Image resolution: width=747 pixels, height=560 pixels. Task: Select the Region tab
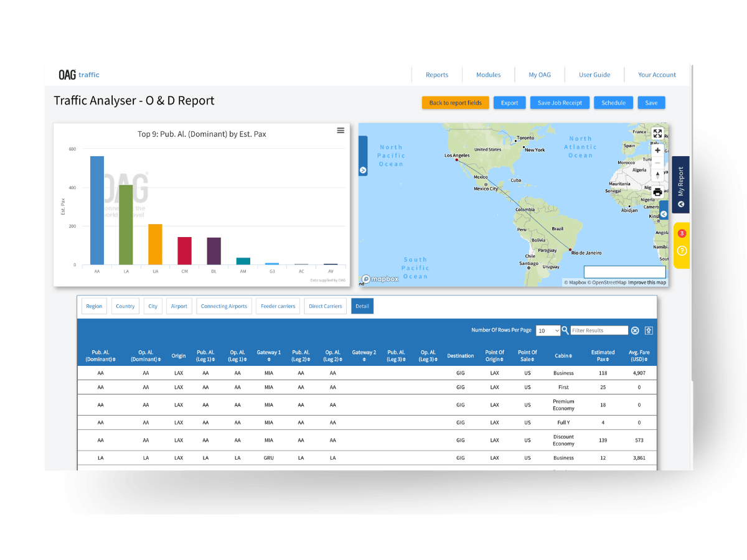[94, 306]
